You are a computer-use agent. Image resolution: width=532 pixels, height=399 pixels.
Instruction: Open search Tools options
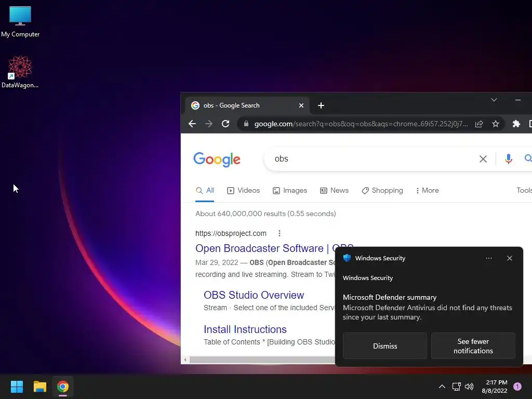(x=524, y=190)
